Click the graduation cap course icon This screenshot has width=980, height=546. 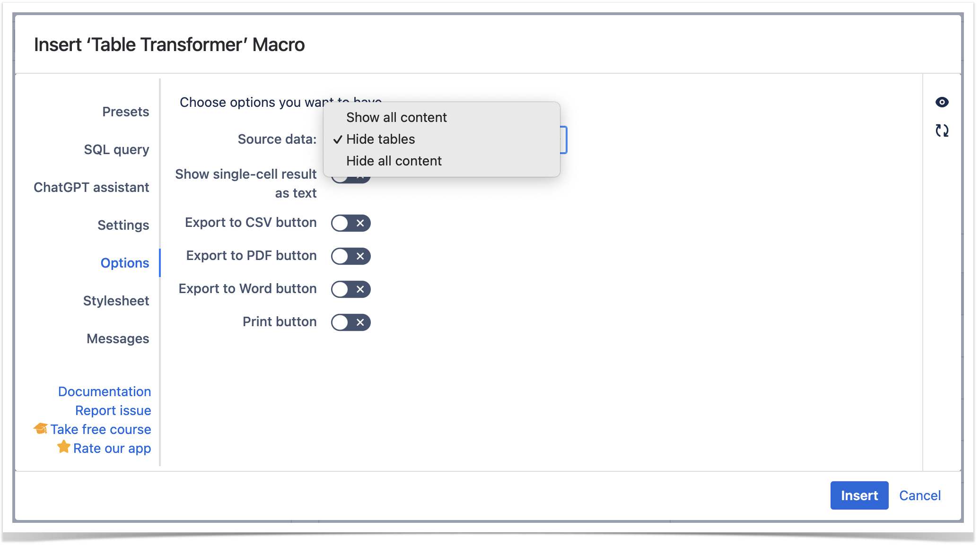41,429
